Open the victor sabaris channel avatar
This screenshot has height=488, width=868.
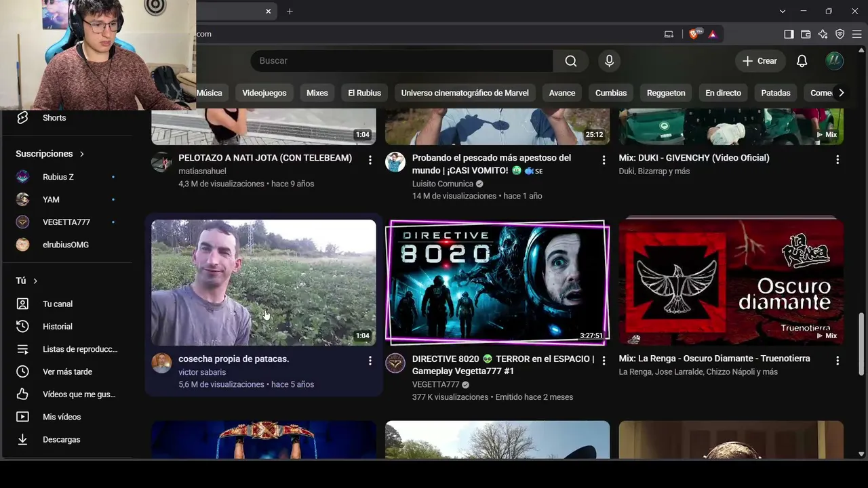[x=161, y=363]
